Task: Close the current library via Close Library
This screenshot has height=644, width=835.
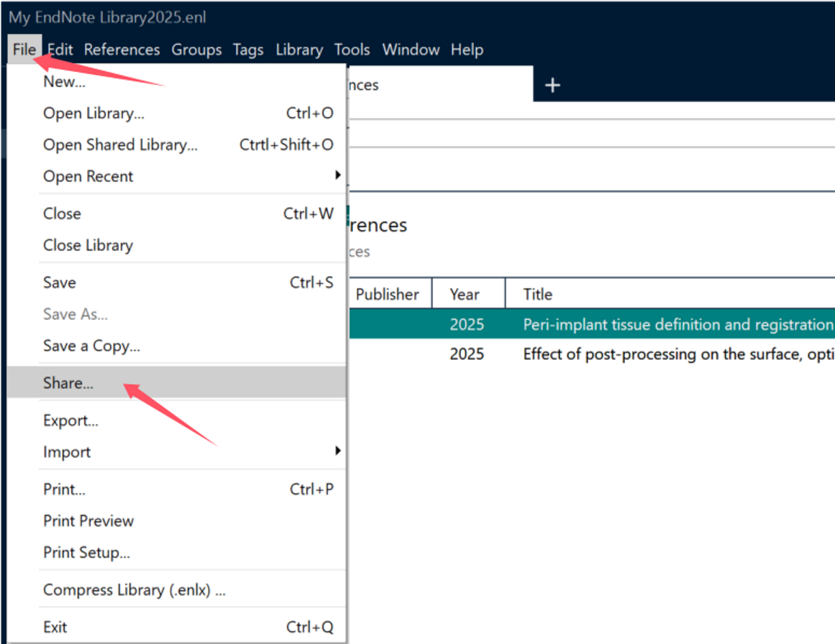Action: [88, 245]
